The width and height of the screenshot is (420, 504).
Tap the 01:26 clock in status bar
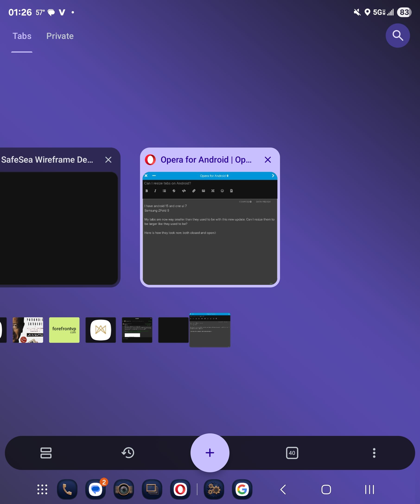pyautogui.click(x=20, y=12)
